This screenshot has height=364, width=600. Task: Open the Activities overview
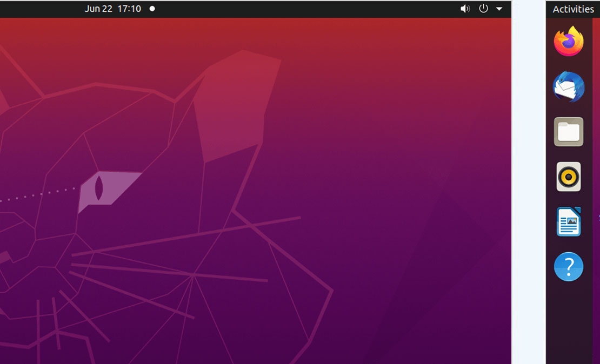pyautogui.click(x=573, y=9)
